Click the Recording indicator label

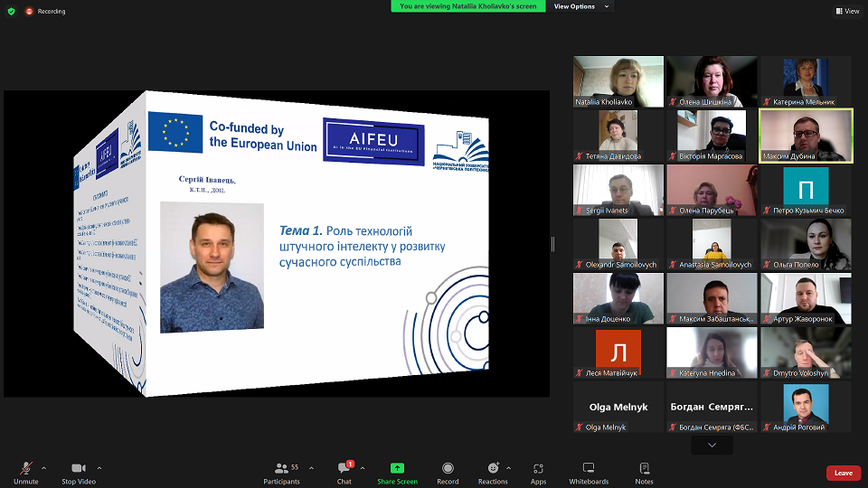tap(51, 11)
